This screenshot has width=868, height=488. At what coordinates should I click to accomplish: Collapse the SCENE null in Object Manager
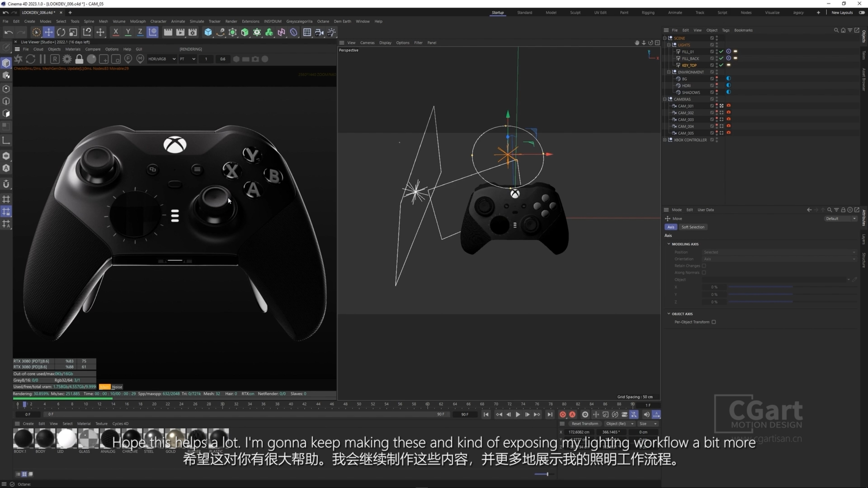(x=665, y=38)
